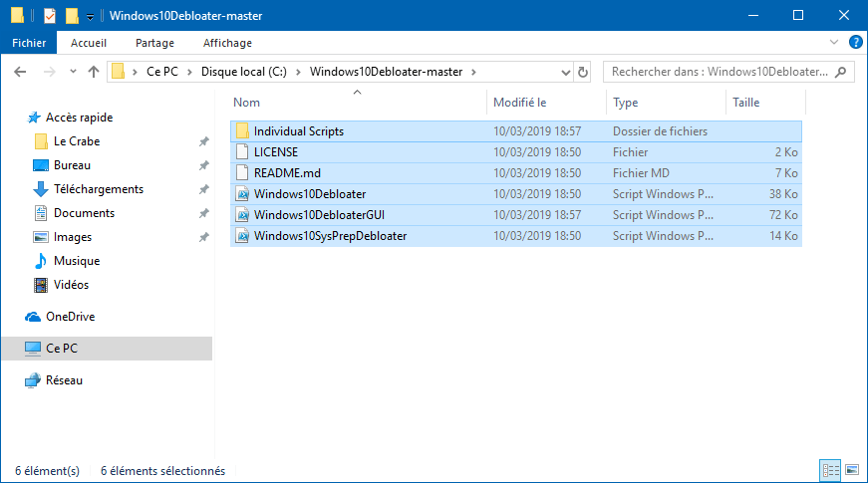The image size is (868, 483).
Task: Click the Properties icon in title bar
Action: [49, 16]
